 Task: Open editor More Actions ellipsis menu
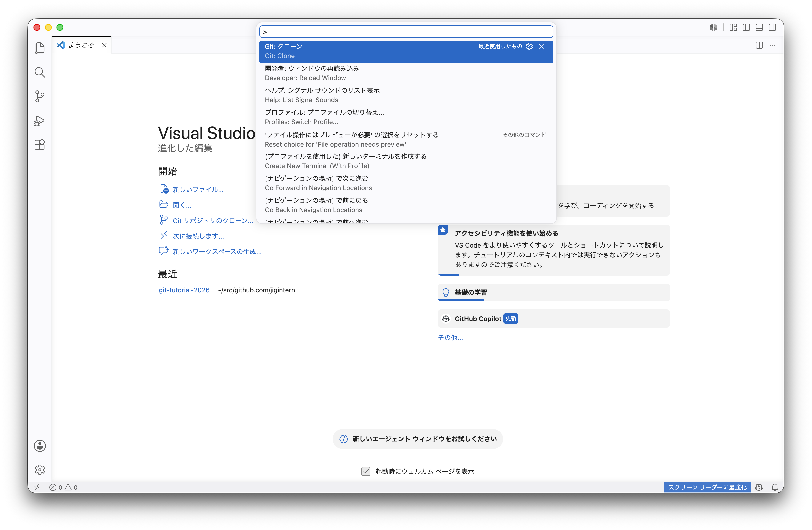772,45
